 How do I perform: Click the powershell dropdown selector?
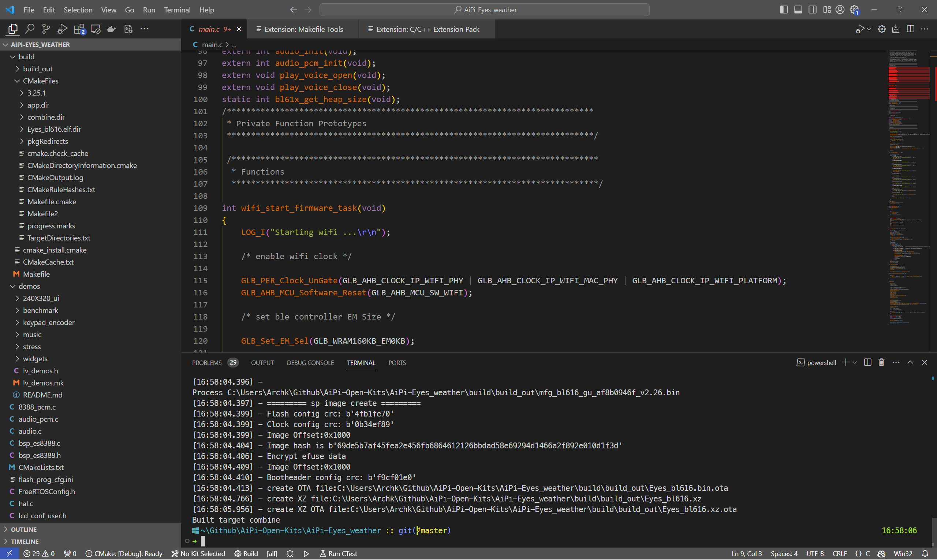tap(854, 362)
